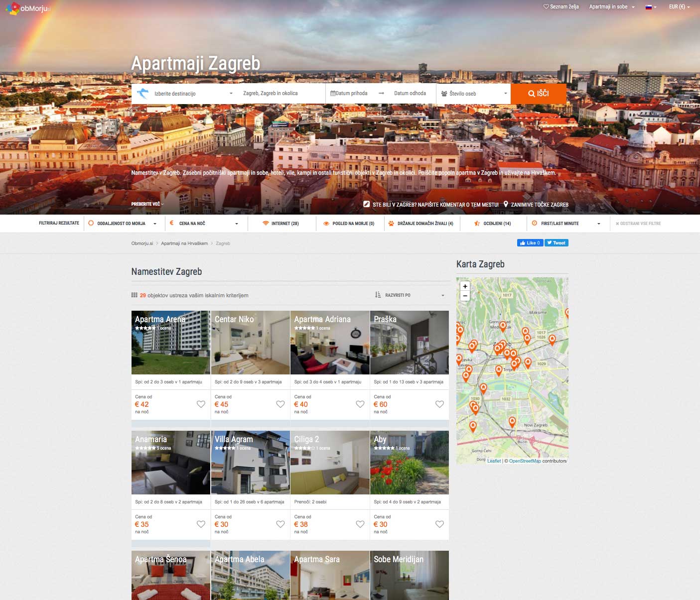Open the Razvrsti po sort dropdown

pos(409,295)
